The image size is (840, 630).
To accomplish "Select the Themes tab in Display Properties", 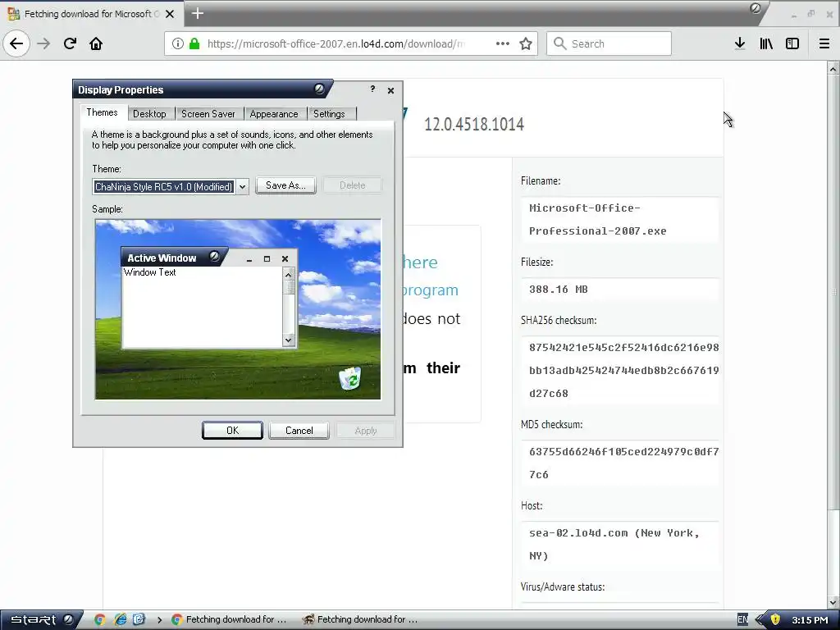I will coord(102,112).
